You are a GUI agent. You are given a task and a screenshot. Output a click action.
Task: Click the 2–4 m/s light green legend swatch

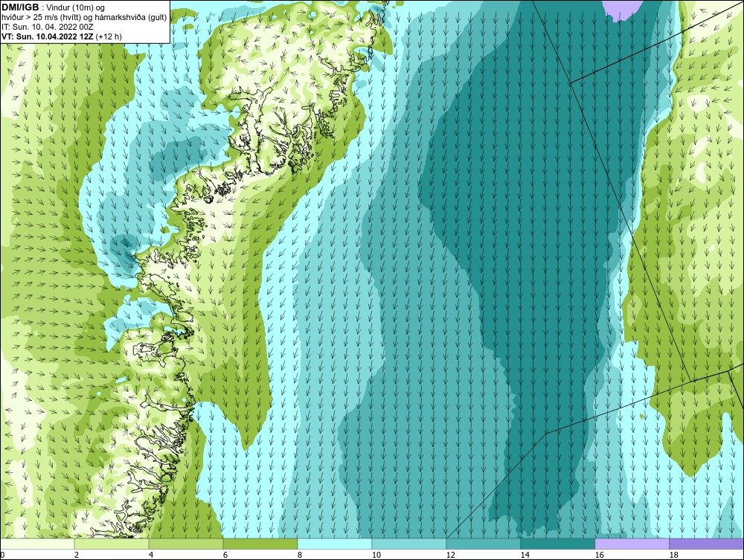pos(112,544)
